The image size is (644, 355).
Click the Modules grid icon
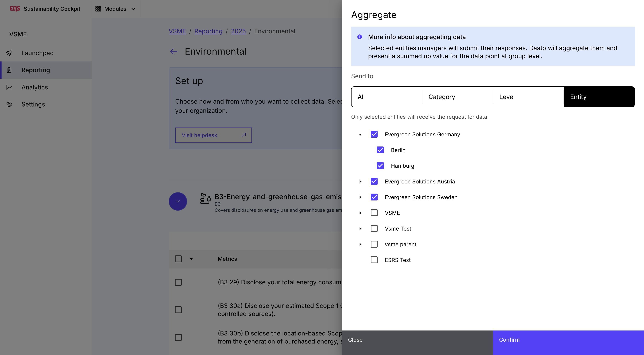[98, 9]
